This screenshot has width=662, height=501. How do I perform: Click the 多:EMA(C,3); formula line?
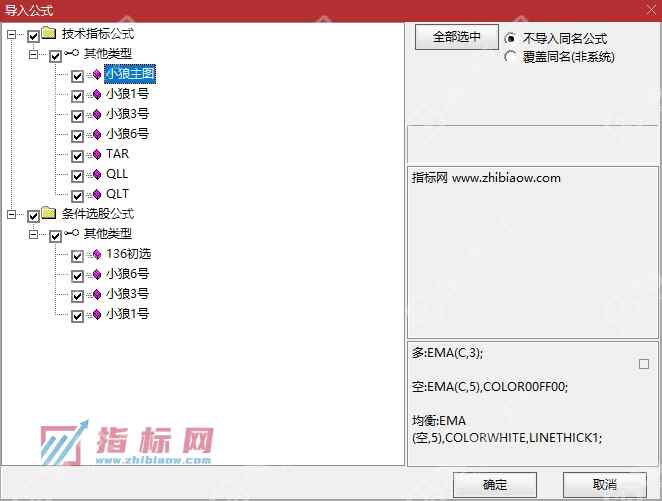click(x=447, y=352)
